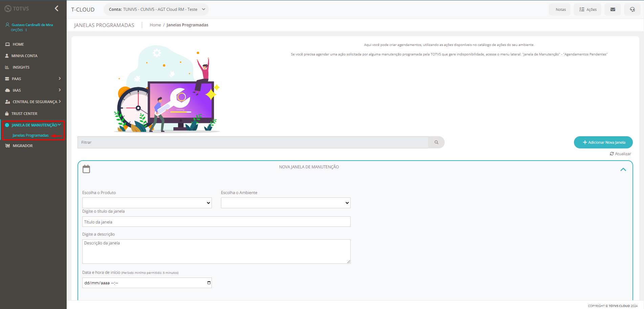Viewport: 644px width, 309px height.
Task: Click the T-CLOUD title text
Action: click(x=83, y=9)
